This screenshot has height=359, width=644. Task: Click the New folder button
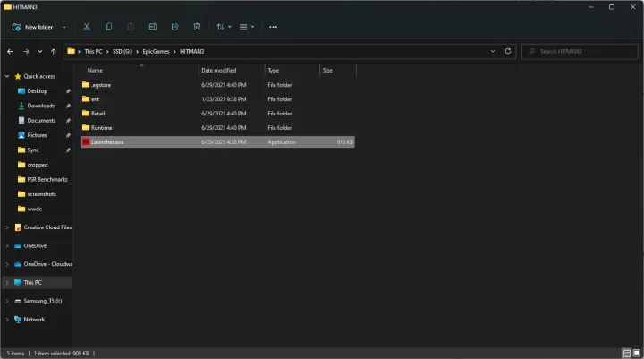[x=33, y=27]
